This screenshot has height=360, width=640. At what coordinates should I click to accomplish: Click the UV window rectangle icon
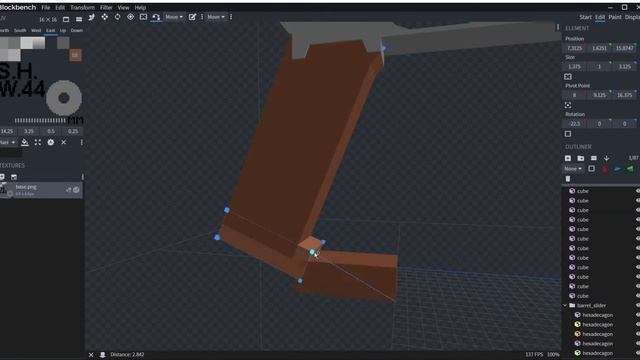[66, 19]
